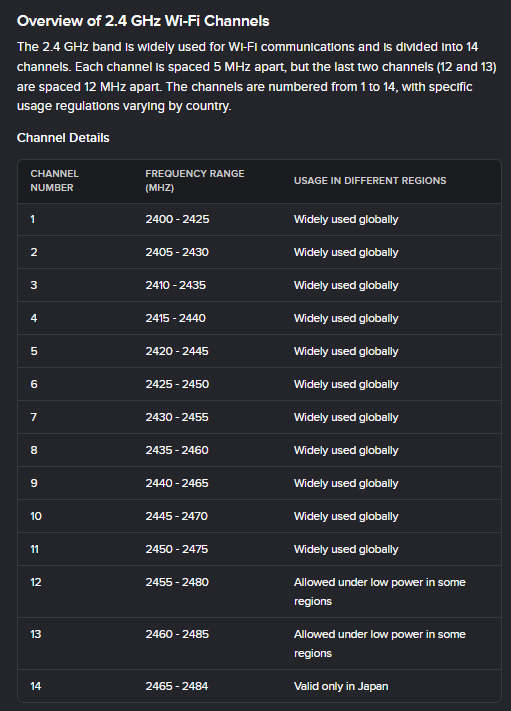Image resolution: width=511 pixels, height=711 pixels.
Task: Click the channel 13 low power usage text
Action: (x=380, y=644)
